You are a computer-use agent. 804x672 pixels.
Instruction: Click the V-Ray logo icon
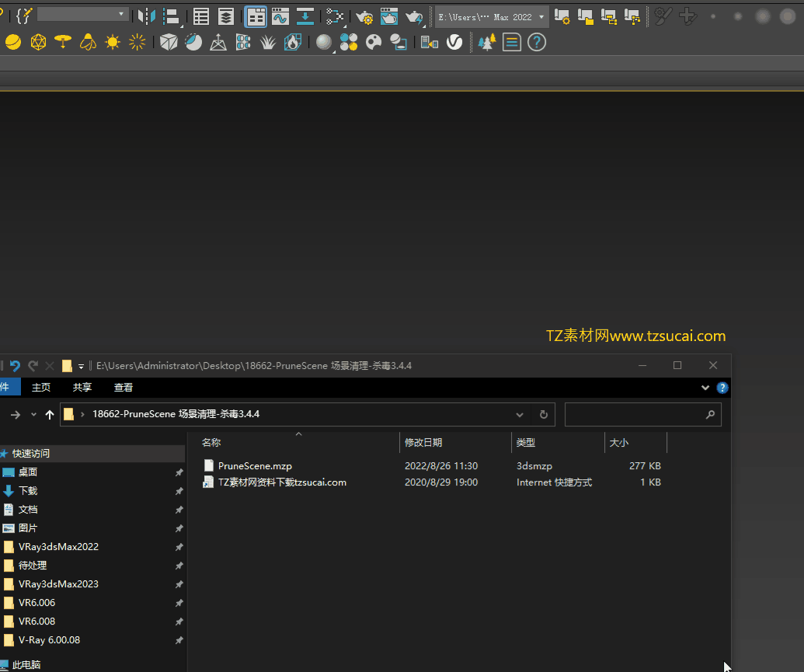[454, 43]
